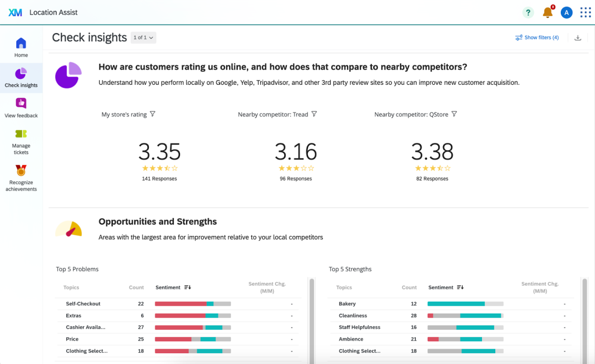595x364 pixels.
Task: Toggle the filter for Nearby competitor QStore
Action: pyautogui.click(x=455, y=114)
